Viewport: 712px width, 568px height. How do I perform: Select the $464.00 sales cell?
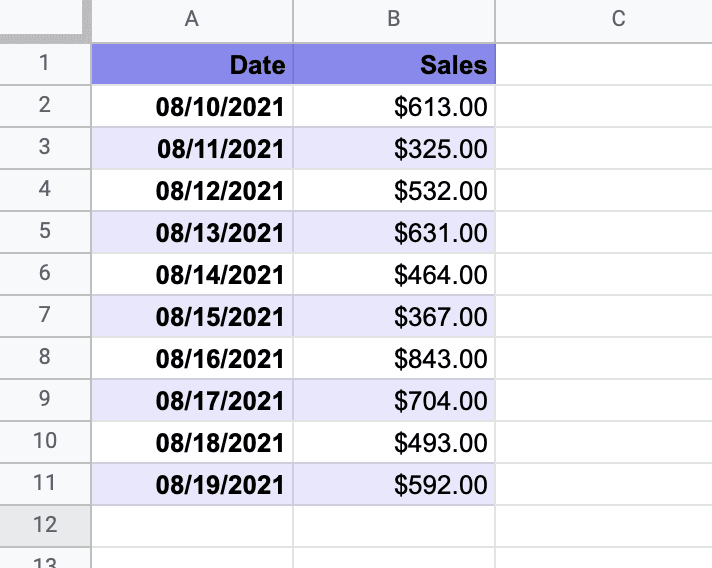[394, 274]
